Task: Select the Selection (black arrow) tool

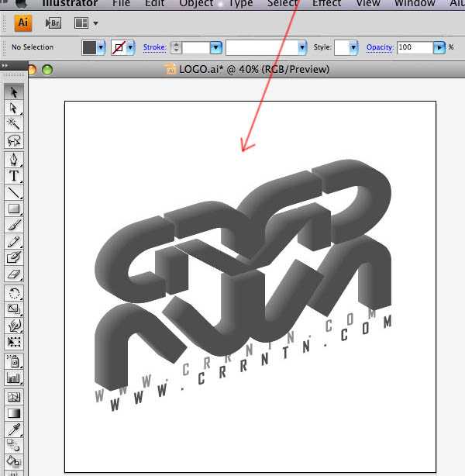Action: click(14, 92)
